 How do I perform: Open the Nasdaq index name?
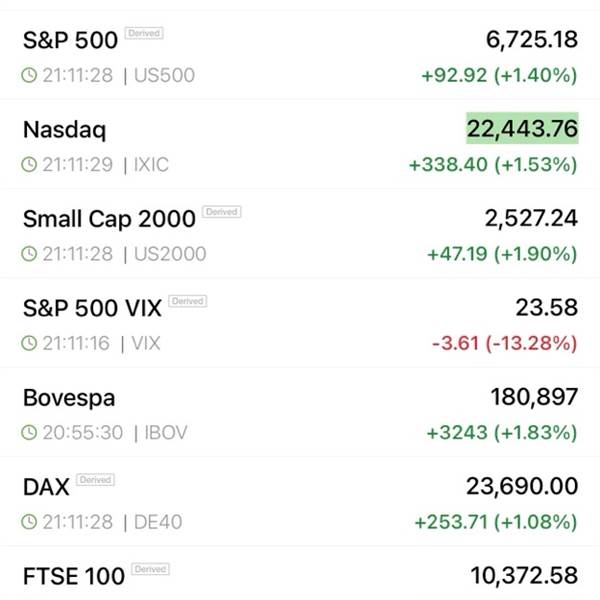64,130
